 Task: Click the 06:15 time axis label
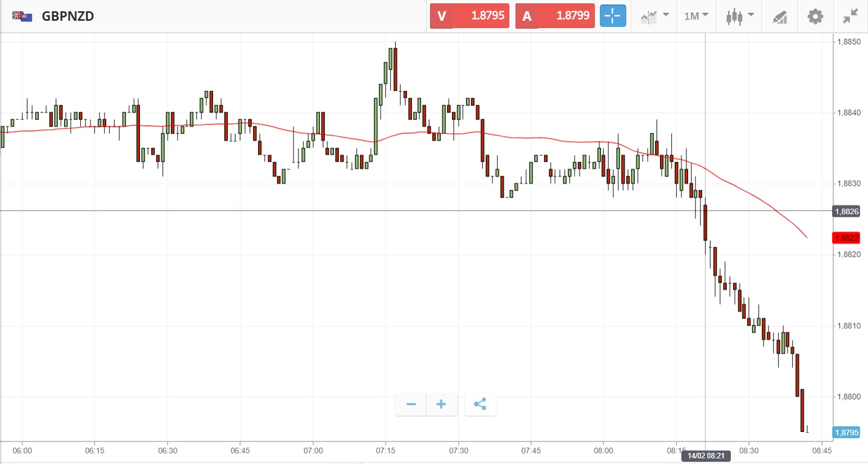coord(95,451)
